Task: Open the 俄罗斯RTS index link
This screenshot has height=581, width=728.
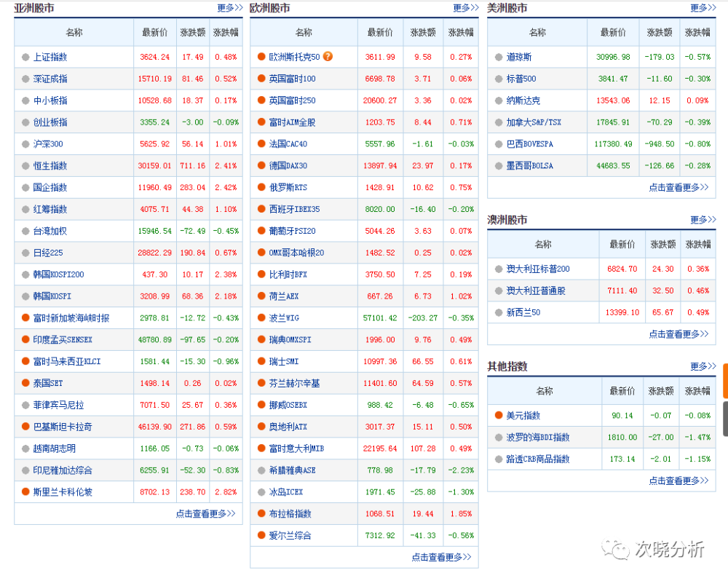Action: (288, 187)
